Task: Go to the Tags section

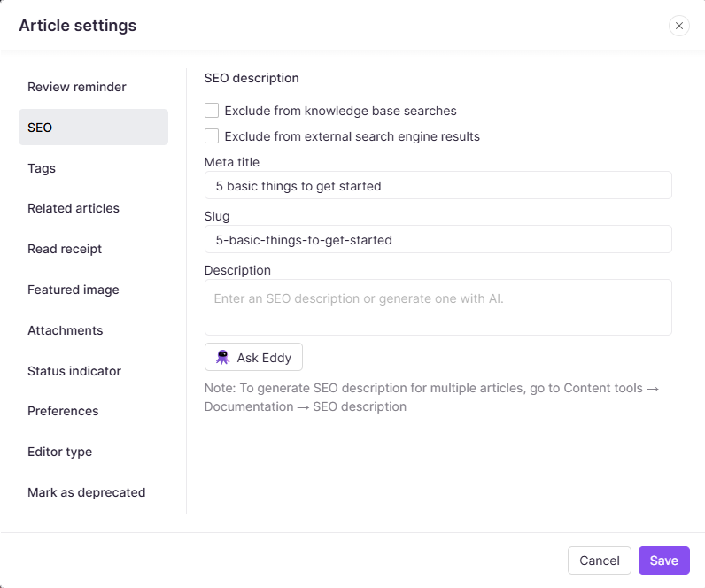Action: click(42, 168)
